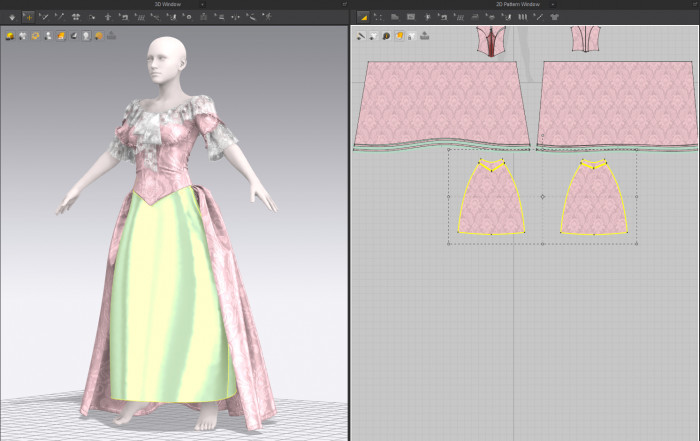Toggle the head avatar render display in 3D view
This screenshot has height=441, width=700.
[x=86, y=36]
